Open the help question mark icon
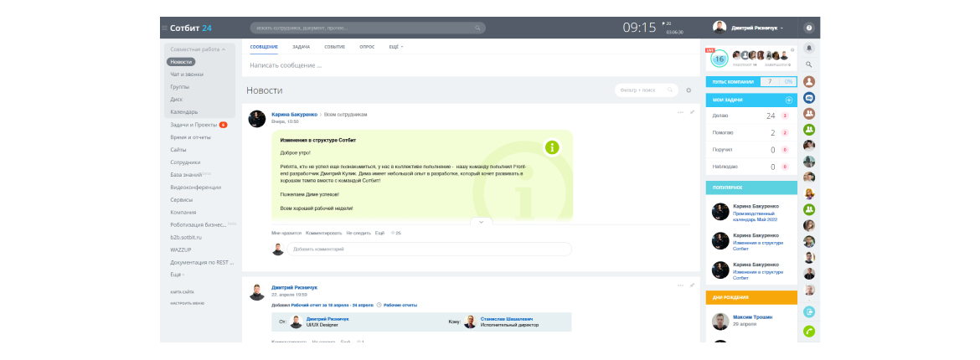 pos(809,28)
